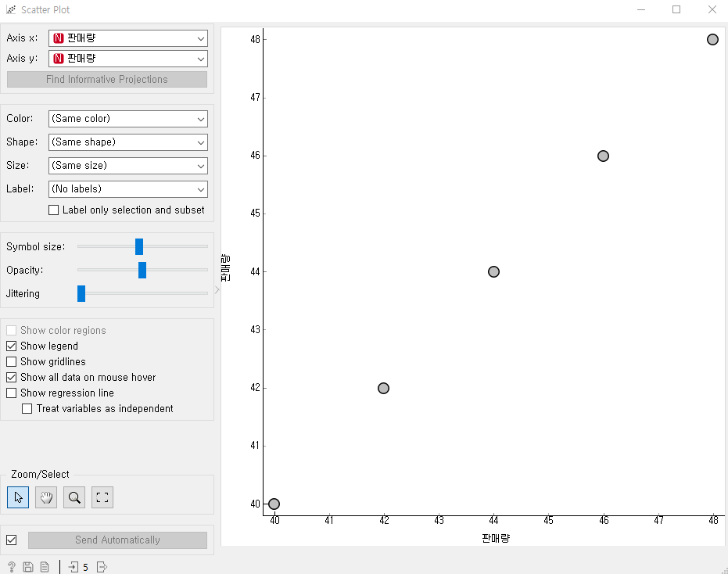Click the Send Automatically button
The width and height of the screenshot is (728, 574).
click(117, 540)
